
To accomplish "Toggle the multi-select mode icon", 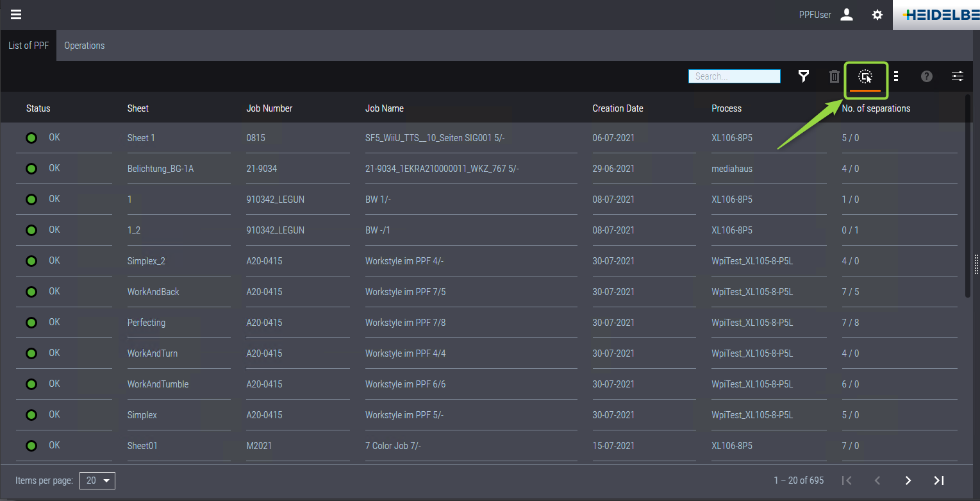I will pos(865,77).
